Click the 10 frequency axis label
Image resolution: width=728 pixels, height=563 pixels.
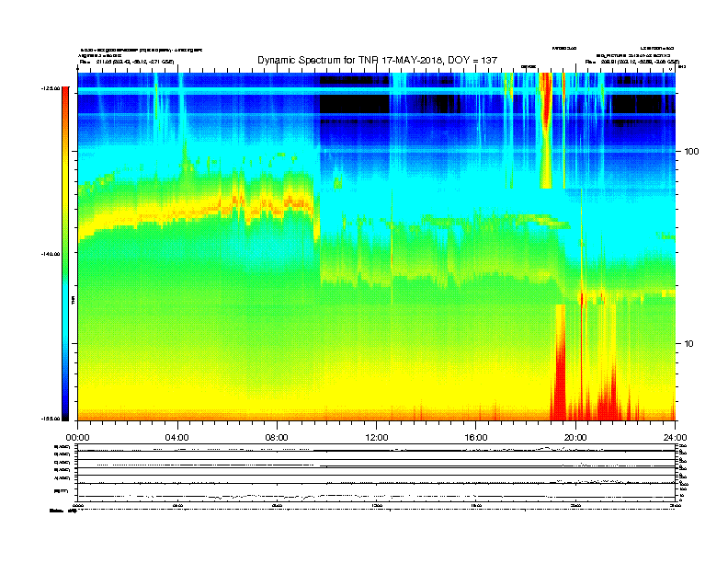pyautogui.click(x=689, y=344)
